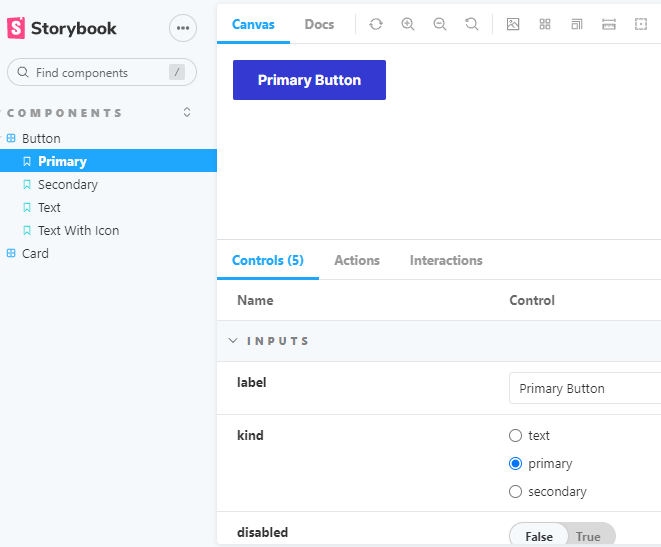This screenshot has height=547, width=661.
Task: Click the COMPONENTS section heading
Action: click(x=64, y=113)
